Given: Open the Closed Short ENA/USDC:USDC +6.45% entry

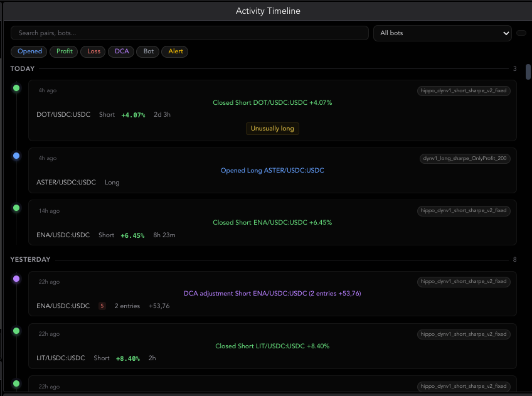Looking at the screenshot, I should point(272,223).
